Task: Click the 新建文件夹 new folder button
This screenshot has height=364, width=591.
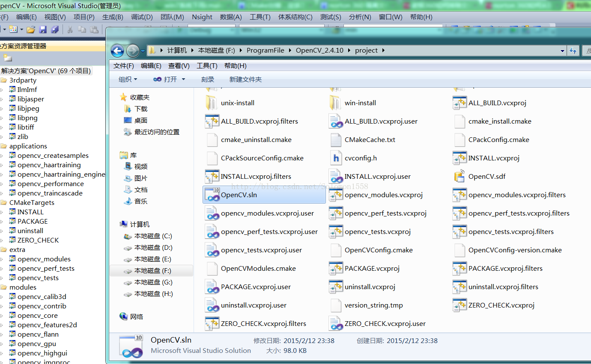Action: click(x=245, y=80)
